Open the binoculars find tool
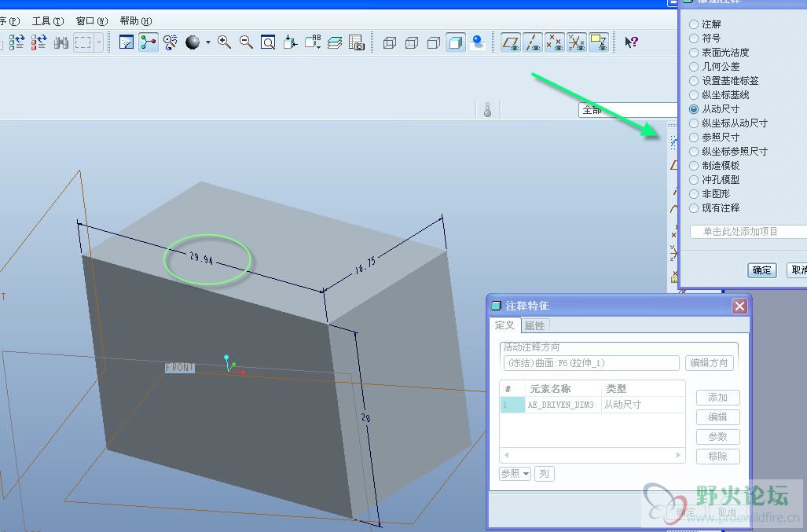 coord(61,42)
